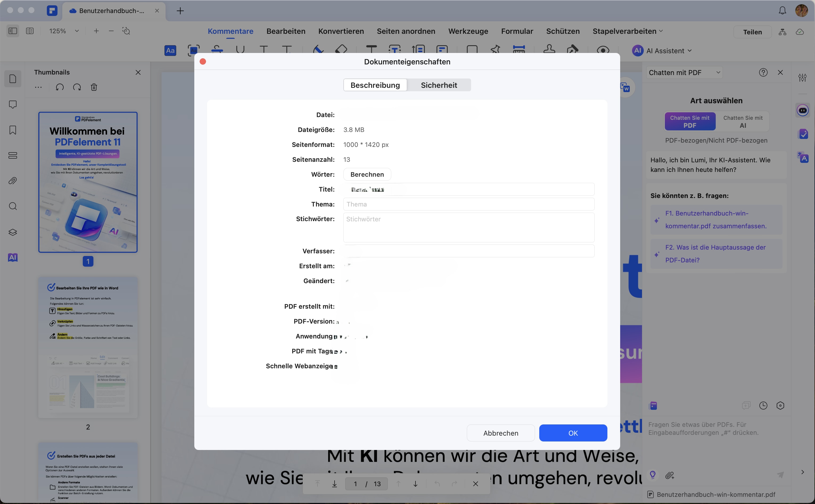Open the Kommentare tab
815x504 pixels.
click(x=231, y=31)
